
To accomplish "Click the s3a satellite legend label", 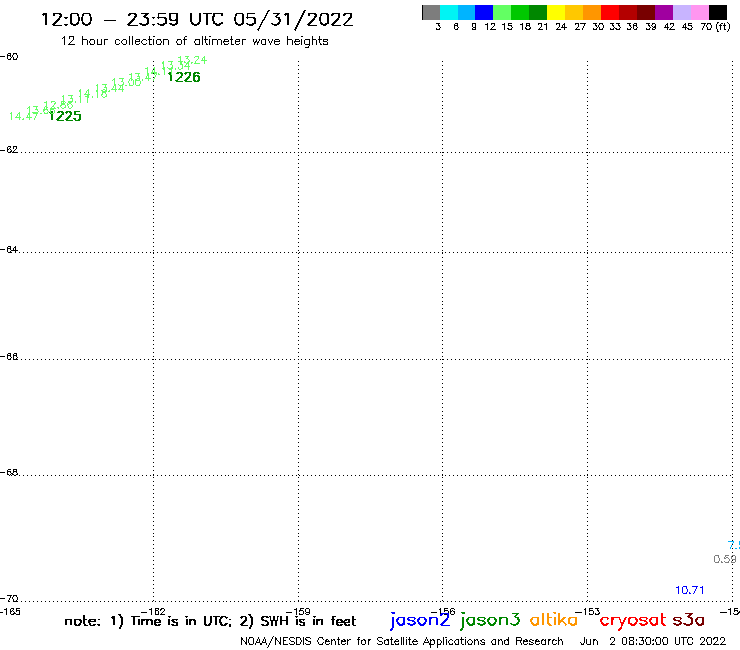I will coord(689,620).
